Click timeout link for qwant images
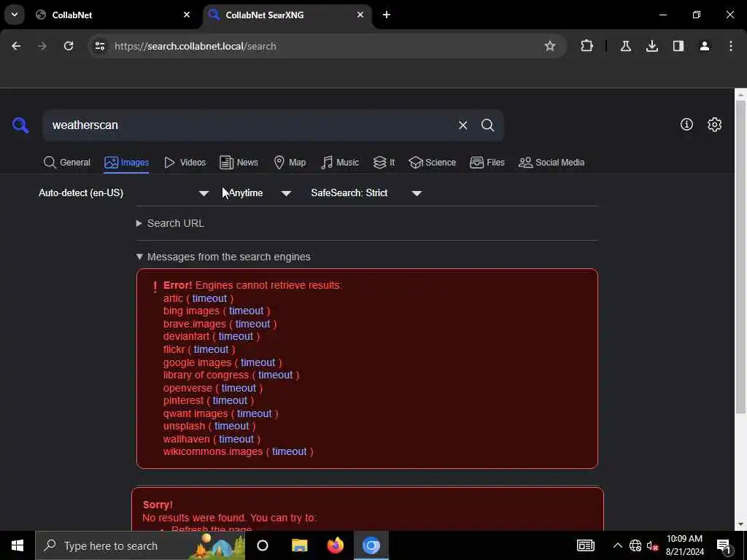The height and width of the screenshot is (560, 747). 255,413
